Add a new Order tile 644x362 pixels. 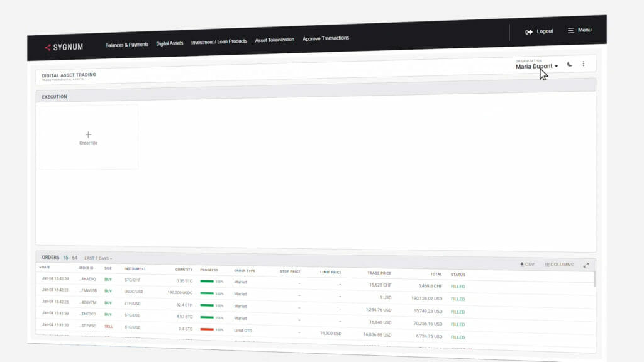coord(88,138)
